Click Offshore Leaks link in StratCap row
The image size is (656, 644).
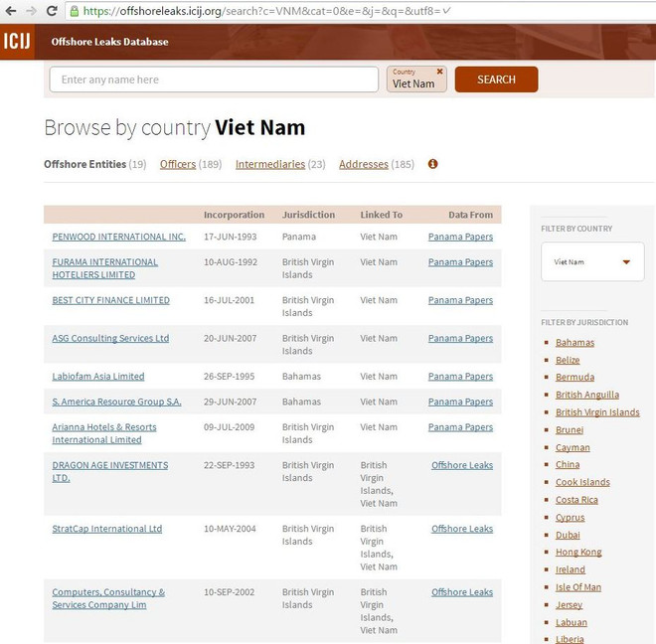(462, 529)
